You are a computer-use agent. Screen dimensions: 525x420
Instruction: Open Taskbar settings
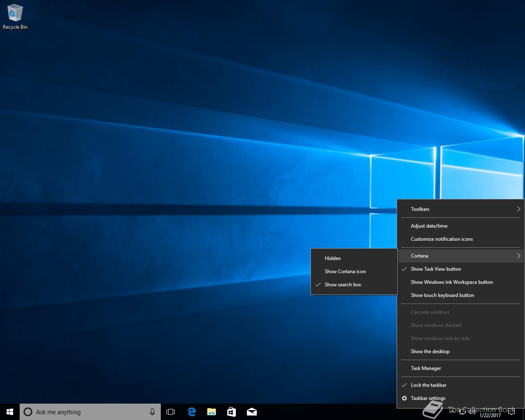tap(428, 398)
